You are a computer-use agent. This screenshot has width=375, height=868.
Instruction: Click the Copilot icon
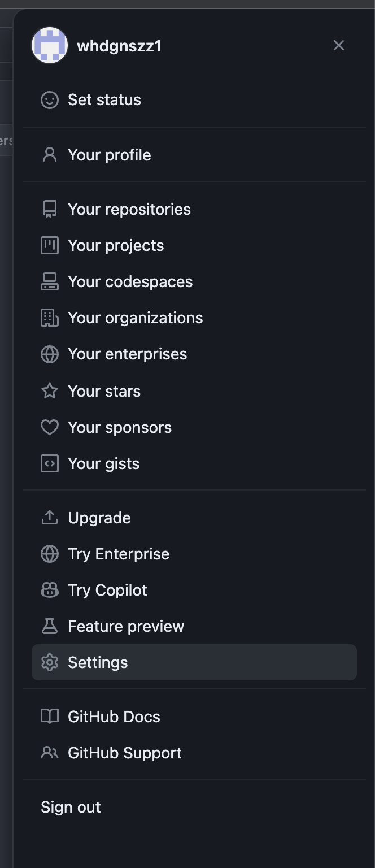pyautogui.click(x=50, y=590)
